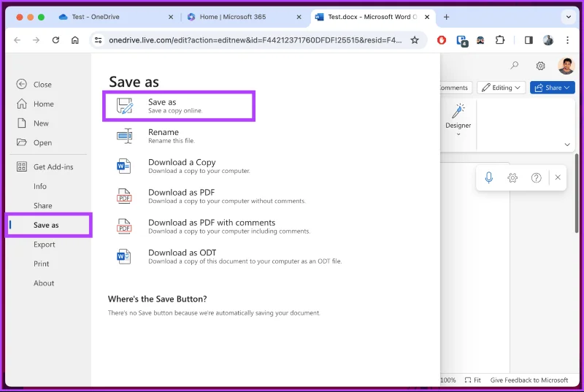Click Download as PDF text

click(181, 193)
